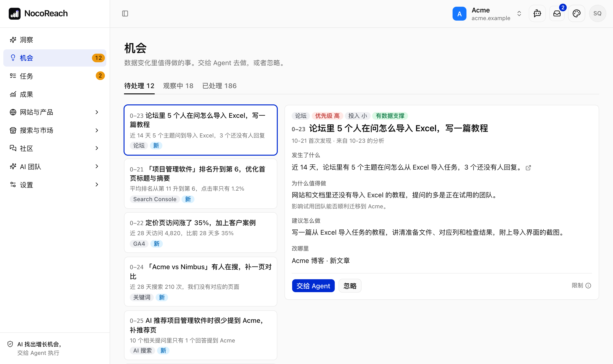613x364 pixels.
Task: Click the shield icon in the sidebar footer
Action: coord(10,344)
